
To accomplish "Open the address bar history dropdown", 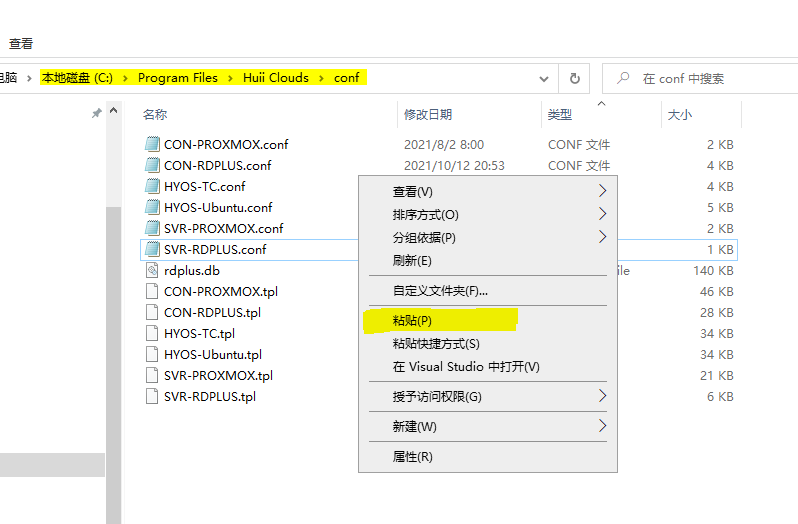I will (x=544, y=78).
